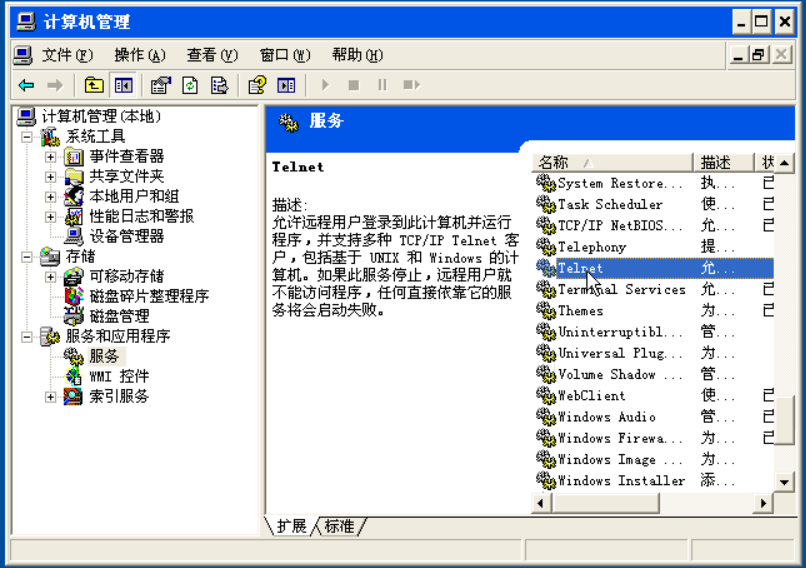Click the Device Manager (设备管理器) icon
Viewport: 806px width, 568px height.
click(74, 236)
